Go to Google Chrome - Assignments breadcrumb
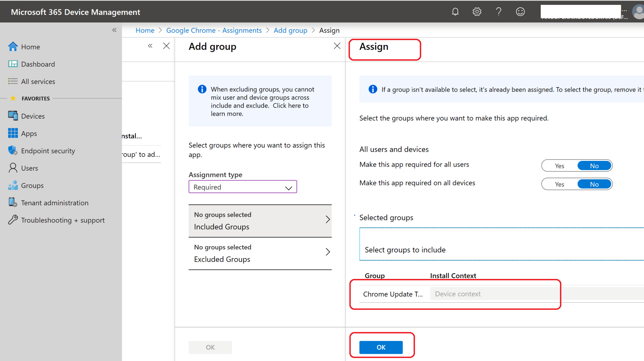644x361 pixels. tap(214, 30)
